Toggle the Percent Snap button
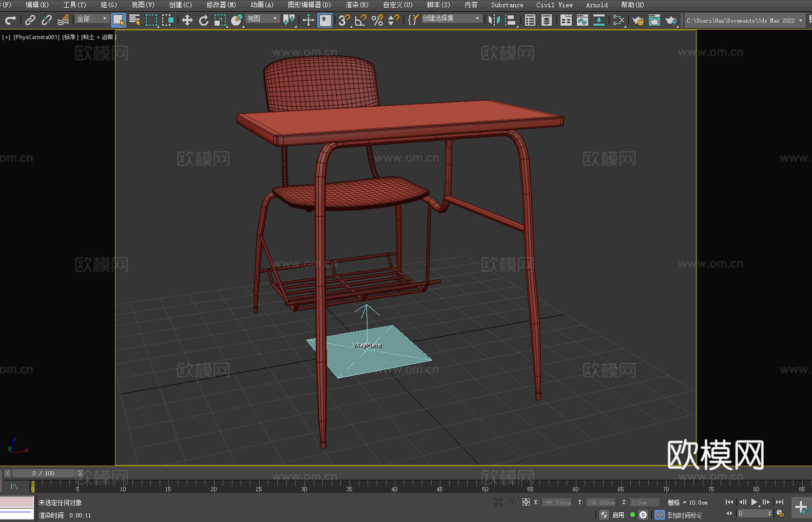812x522 pixels. [377, 20]
